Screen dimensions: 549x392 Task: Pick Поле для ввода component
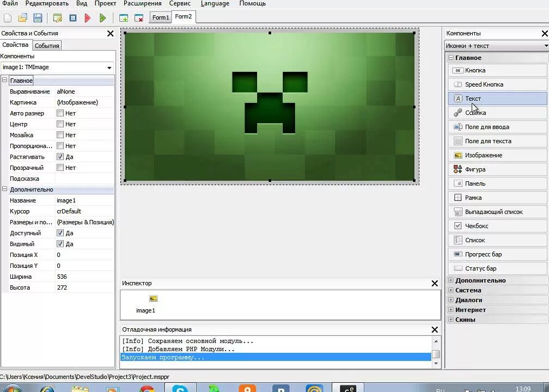click(497, 127)
